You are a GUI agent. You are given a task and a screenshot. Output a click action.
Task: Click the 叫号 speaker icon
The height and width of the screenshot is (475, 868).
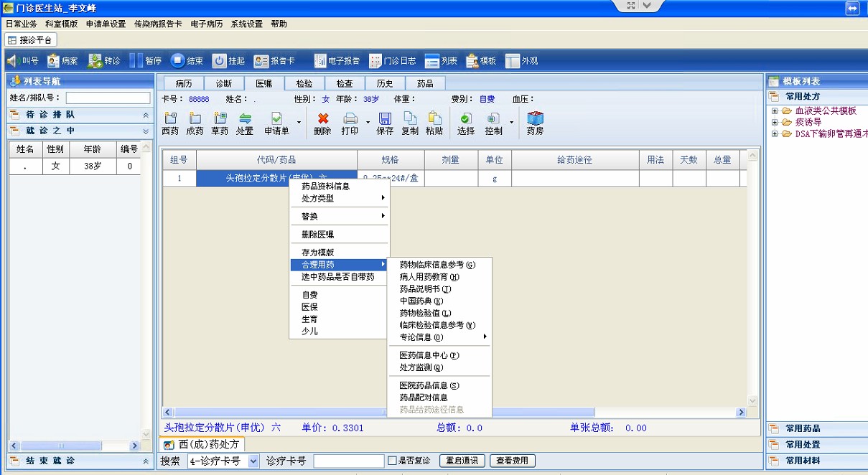pos(14,61)
